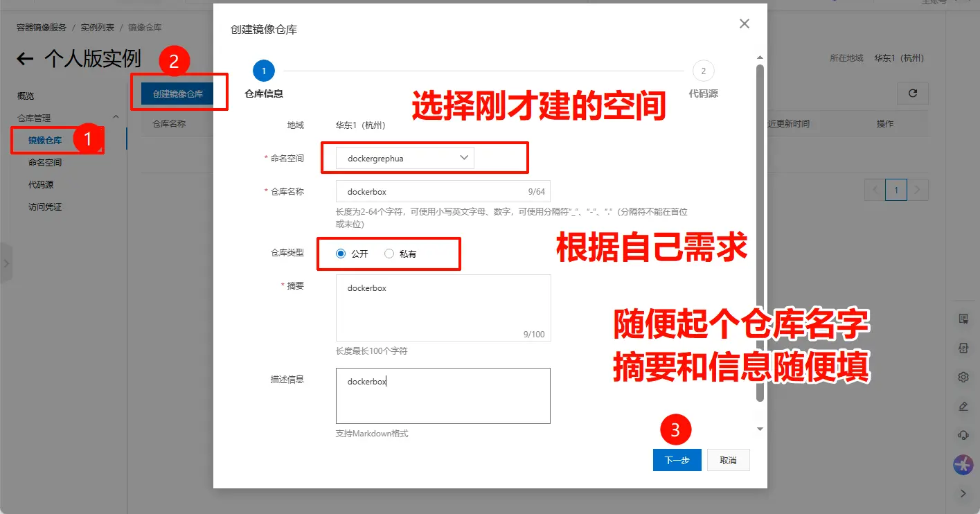Screen dimensions: 980x514
Task: Click the 取消 button
Action: (728, 460)
